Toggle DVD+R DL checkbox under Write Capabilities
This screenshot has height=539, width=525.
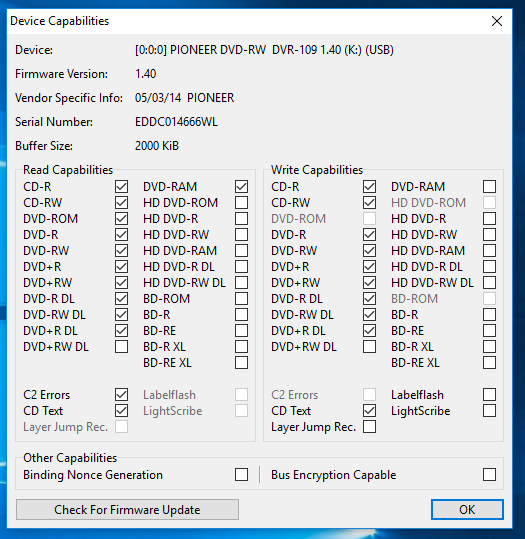[369, 331]
